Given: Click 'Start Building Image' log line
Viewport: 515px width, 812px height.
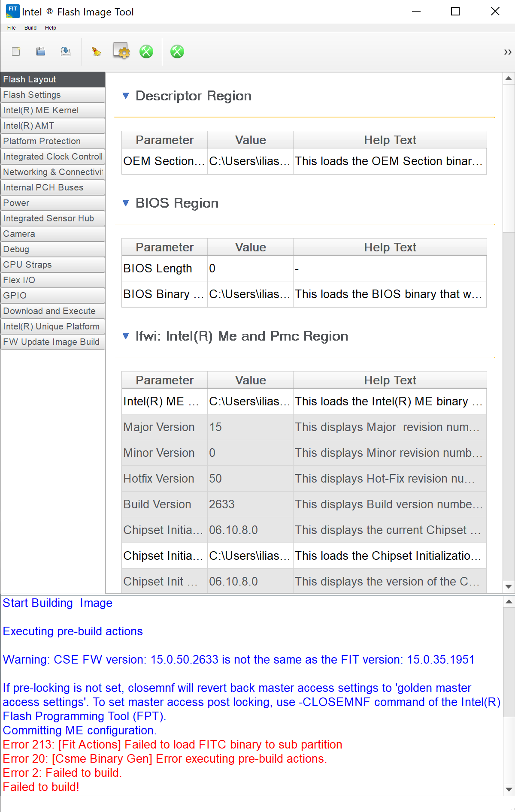Looking at the screenshot, I should [58, 603].
